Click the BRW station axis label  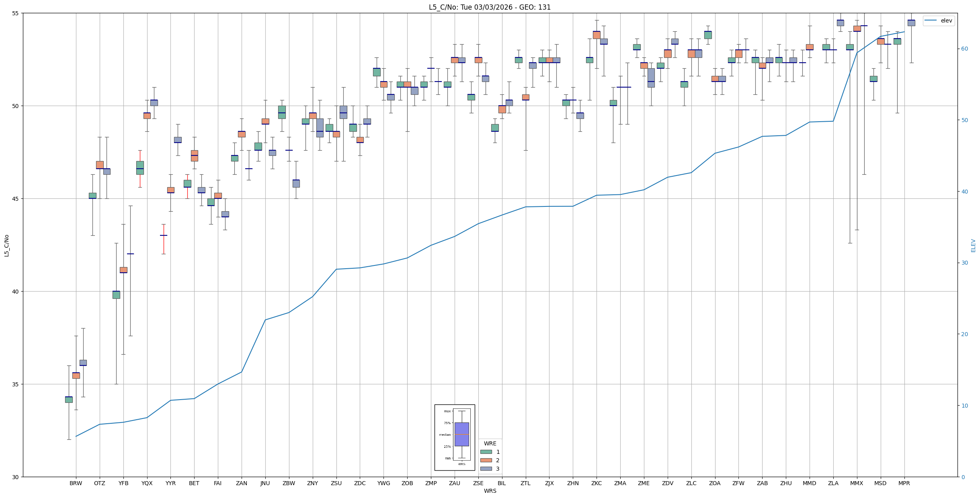pos(76,483)
